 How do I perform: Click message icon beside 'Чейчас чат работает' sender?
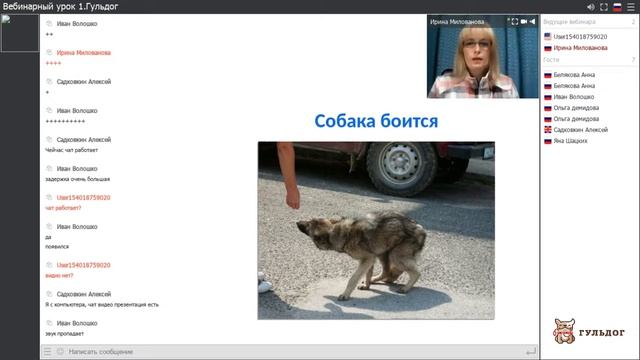pos(49,140)
